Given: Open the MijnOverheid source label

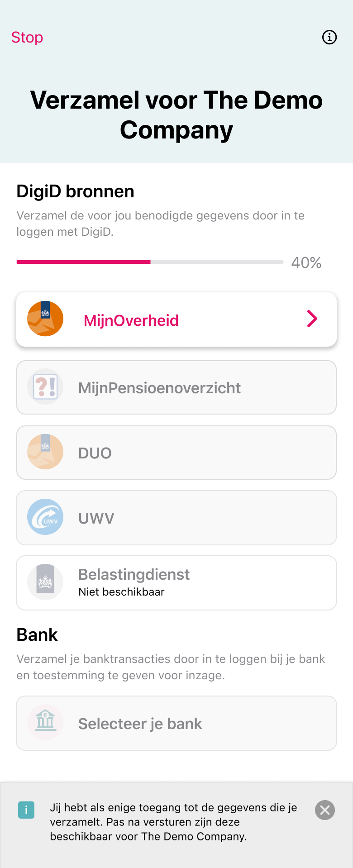Looking at the screenshot, I should pyautogui.click(x=131, y=320).
